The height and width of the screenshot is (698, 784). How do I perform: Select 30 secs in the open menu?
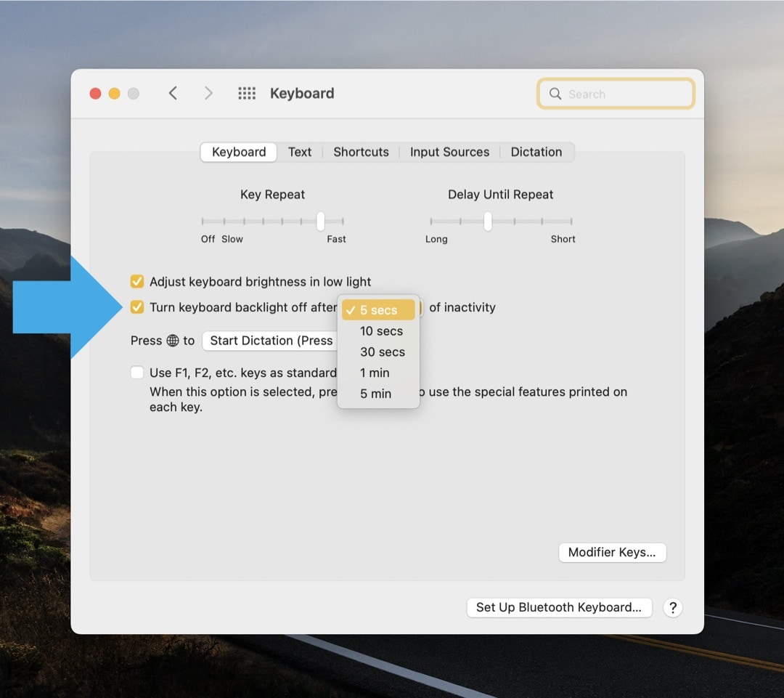pos(382,352)
